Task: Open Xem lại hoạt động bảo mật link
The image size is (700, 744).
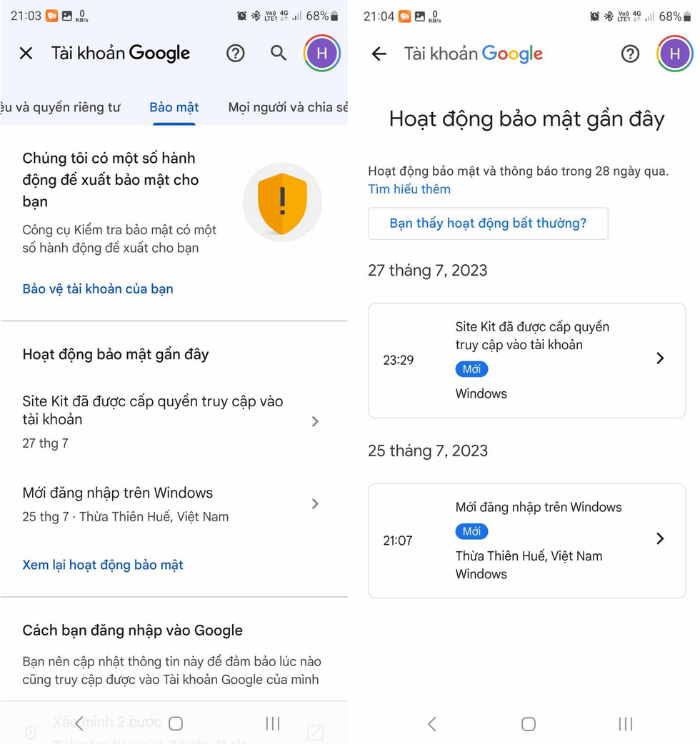Action: tap(103, 565)
